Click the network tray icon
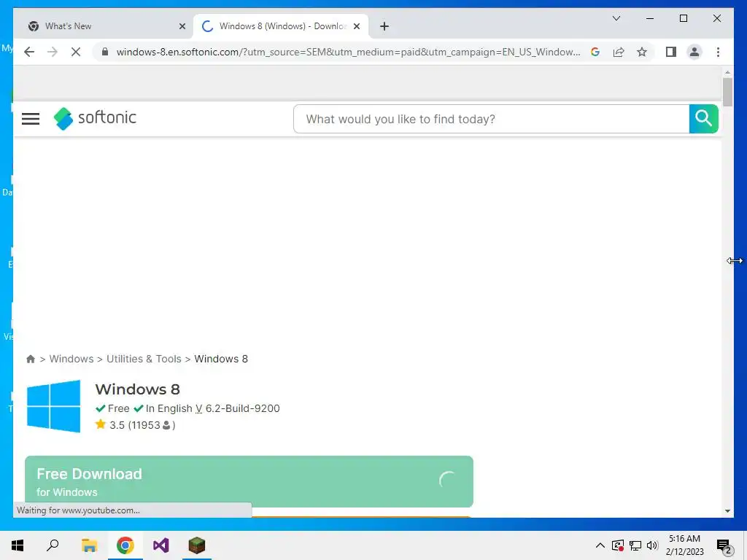The height and width of the screenshot is (560, 747). (x=635, y=545)
